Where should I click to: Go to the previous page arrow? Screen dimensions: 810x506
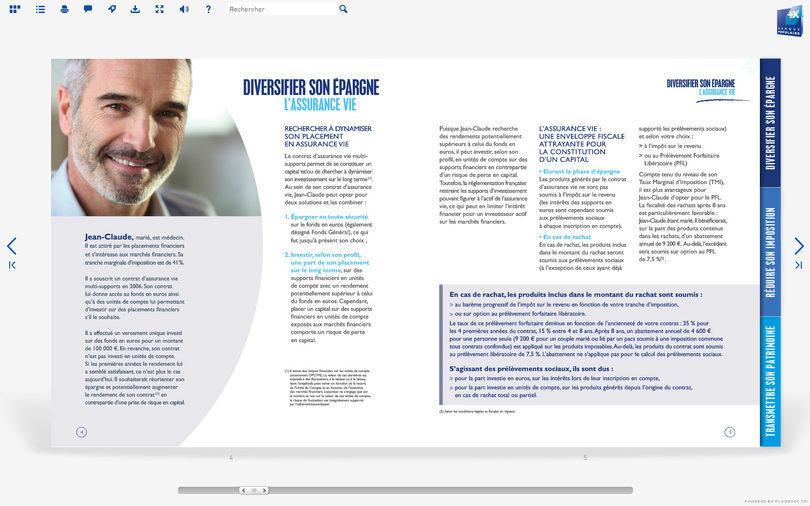[x=12, y=246]
